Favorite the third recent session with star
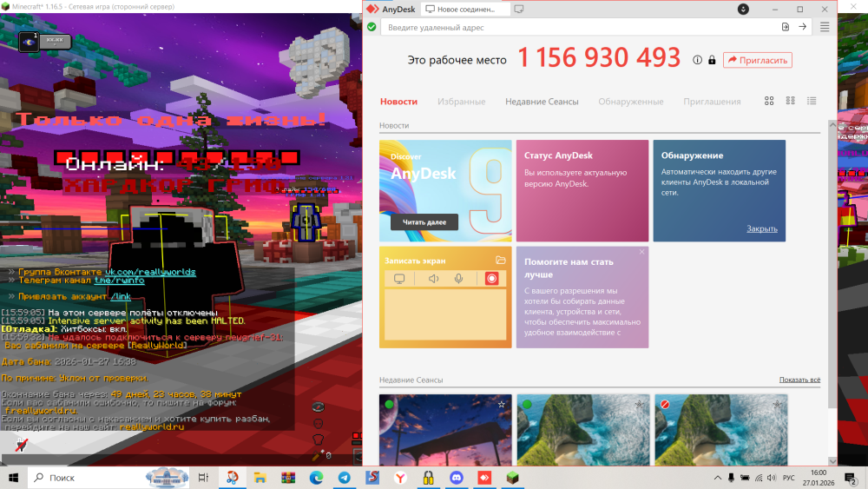 [777, 404]
